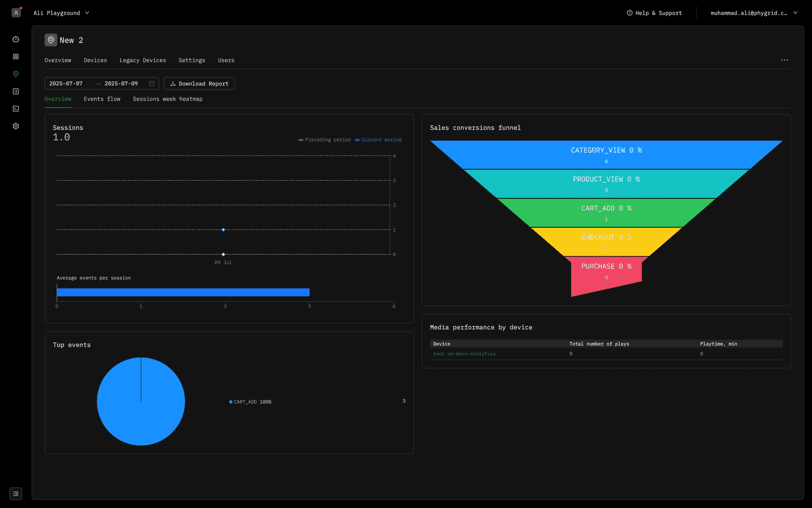
Task: Click the user avatar icon with notification dot
Action: pos(16,12)
